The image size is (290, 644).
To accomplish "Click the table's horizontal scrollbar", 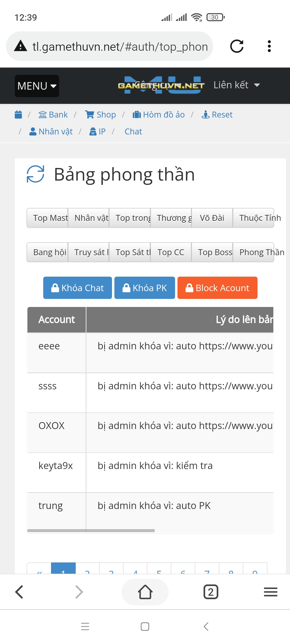I will point(91,530).
